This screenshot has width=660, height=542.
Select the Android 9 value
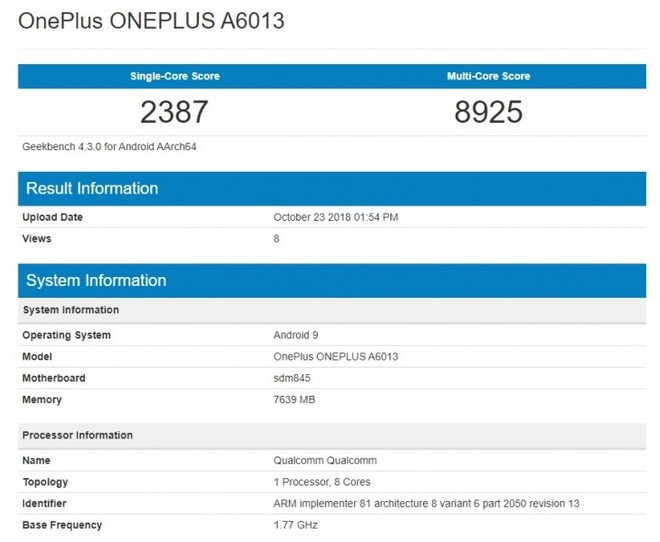coord(295,335)
